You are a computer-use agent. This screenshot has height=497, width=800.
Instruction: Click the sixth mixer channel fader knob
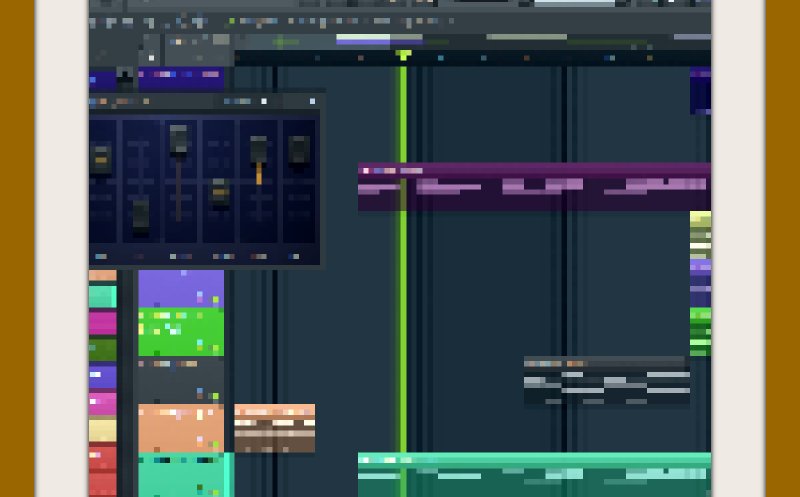(x=298, y=150)
